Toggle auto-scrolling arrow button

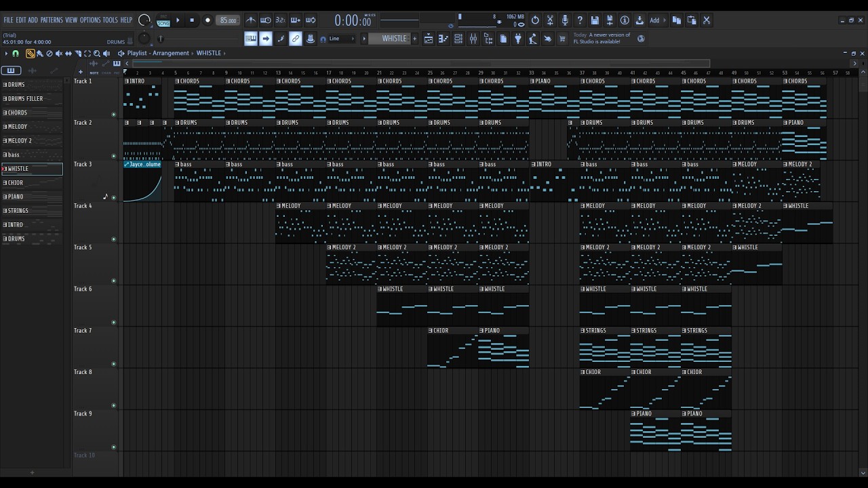click(266, 39)
